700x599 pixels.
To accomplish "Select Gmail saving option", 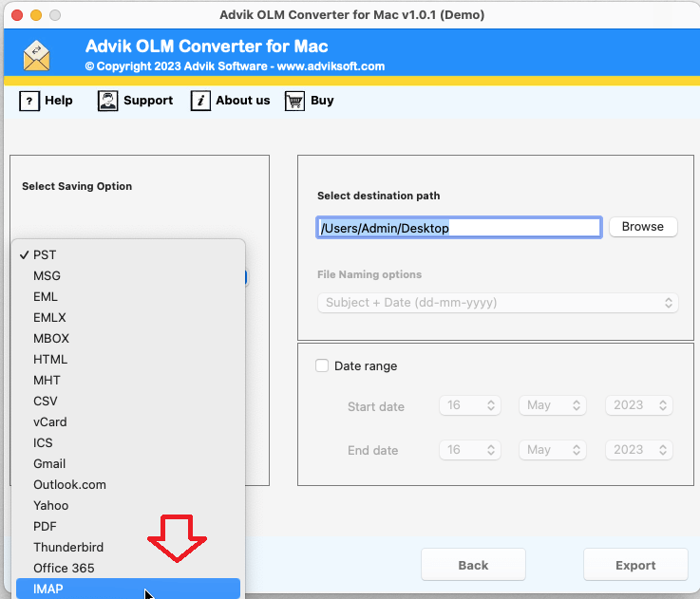I will tap(128, 464).
